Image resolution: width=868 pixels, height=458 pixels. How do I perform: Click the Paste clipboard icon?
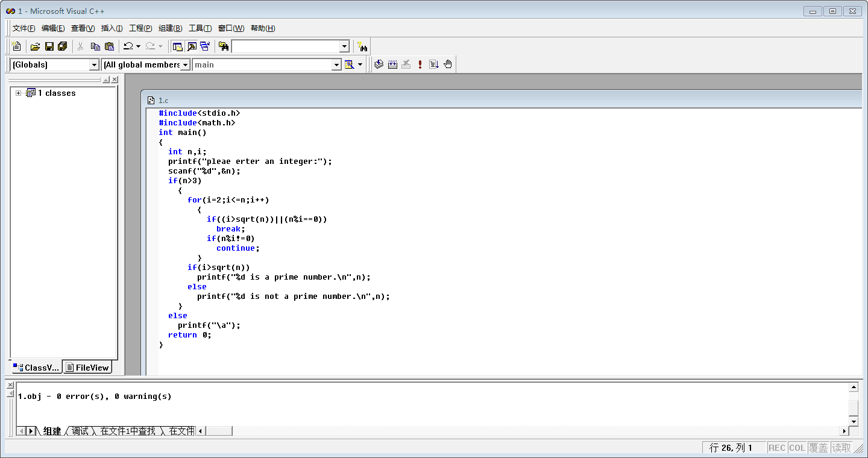(x=109, y=46)
